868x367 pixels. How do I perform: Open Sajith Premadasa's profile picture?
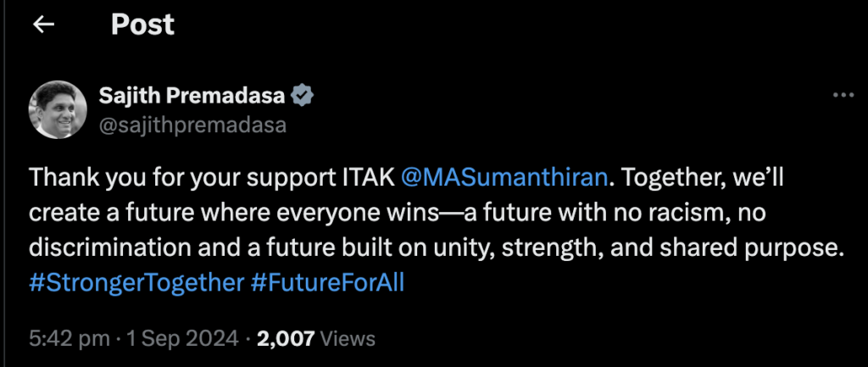pyautogui.click(x=58, y=109)
